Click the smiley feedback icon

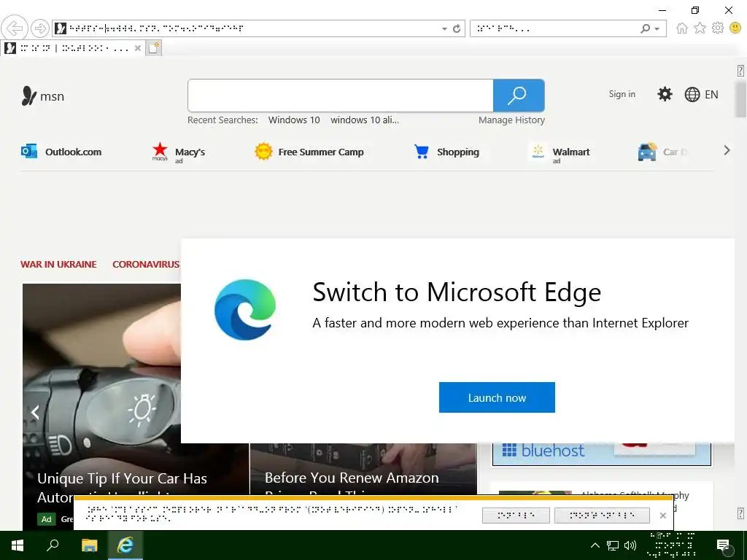735,28
